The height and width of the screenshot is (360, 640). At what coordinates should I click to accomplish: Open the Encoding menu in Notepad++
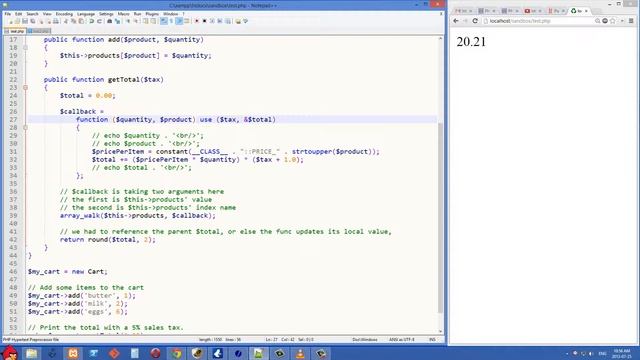tap(64, 14)
